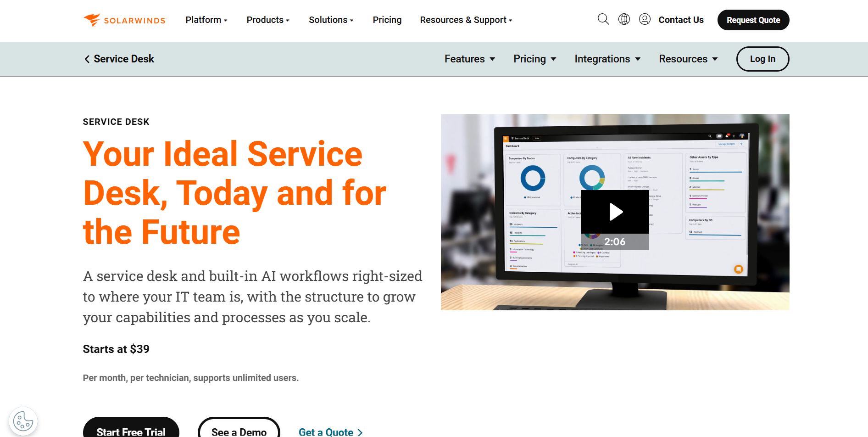Click the Contact Us link

(681, 20)
